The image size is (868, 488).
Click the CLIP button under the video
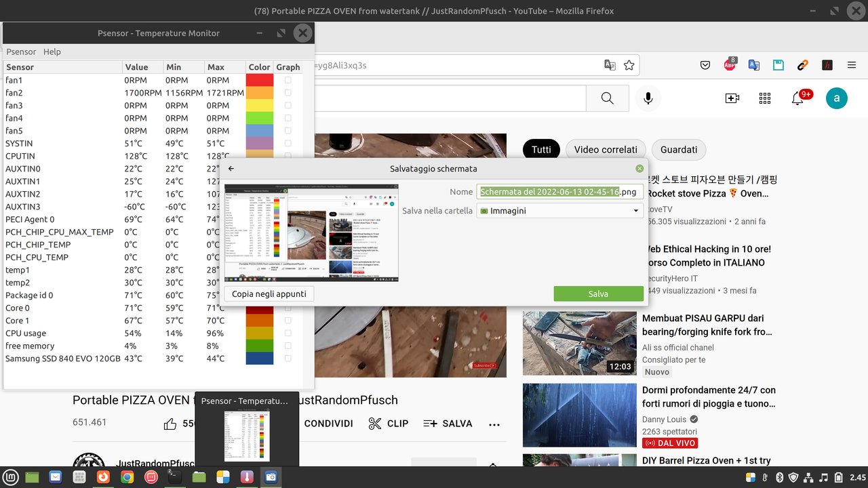pos(388,424)
